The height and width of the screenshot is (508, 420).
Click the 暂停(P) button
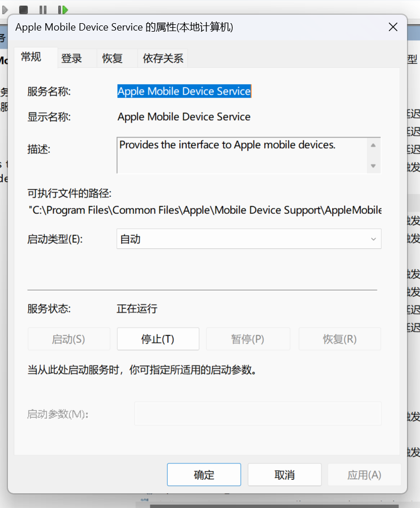[248, 339]
